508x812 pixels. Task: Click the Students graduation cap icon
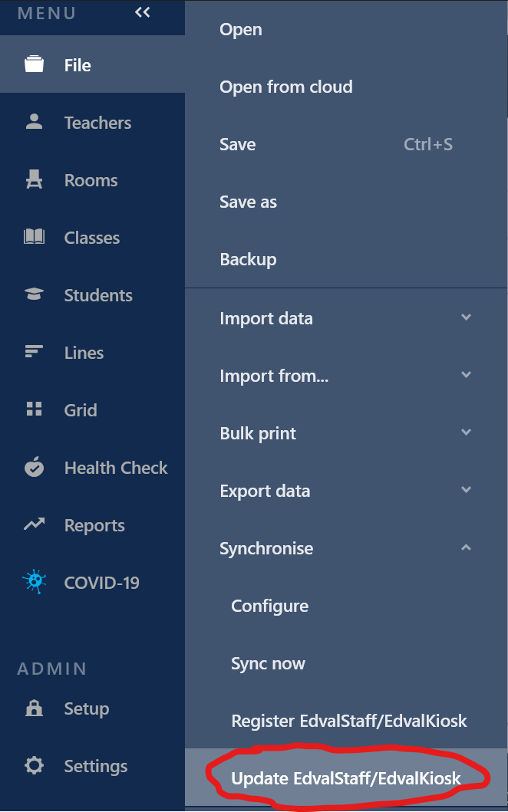point(34,294)
